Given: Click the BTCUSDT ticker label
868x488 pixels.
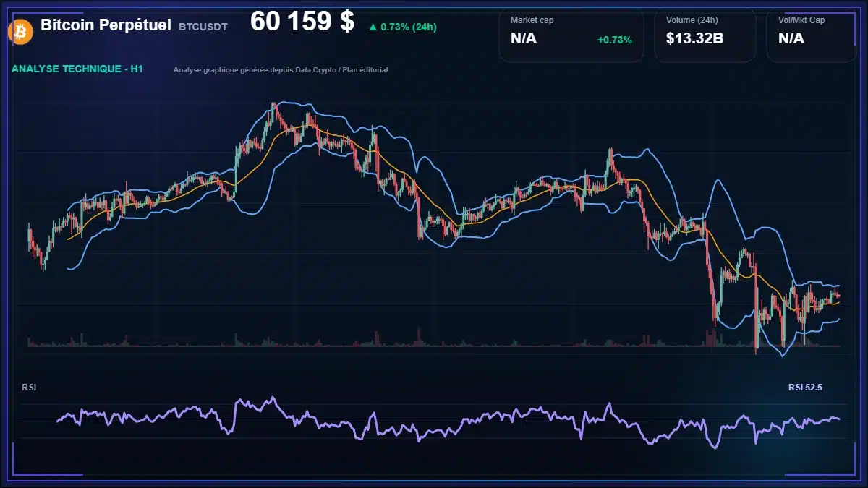Looking at the screenshot, I should [x=203, y=27].
